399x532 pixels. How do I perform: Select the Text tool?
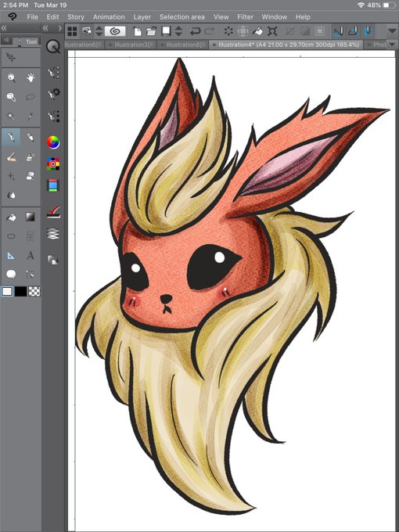31,255
